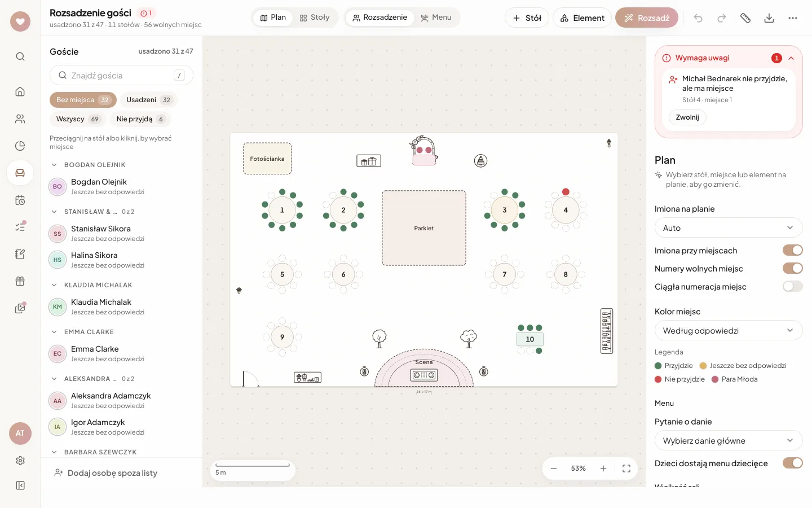Open Kolor miejsc dropdown

point(729,330)
